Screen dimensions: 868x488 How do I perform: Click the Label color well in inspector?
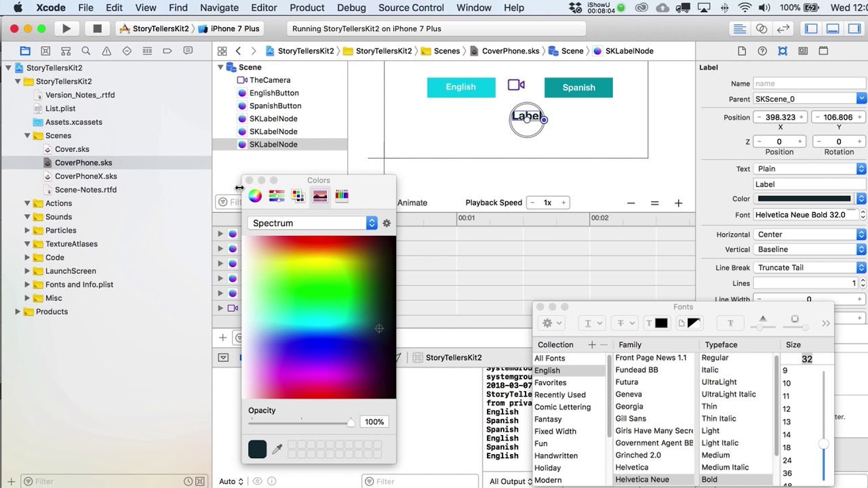[x=804, y=199]
